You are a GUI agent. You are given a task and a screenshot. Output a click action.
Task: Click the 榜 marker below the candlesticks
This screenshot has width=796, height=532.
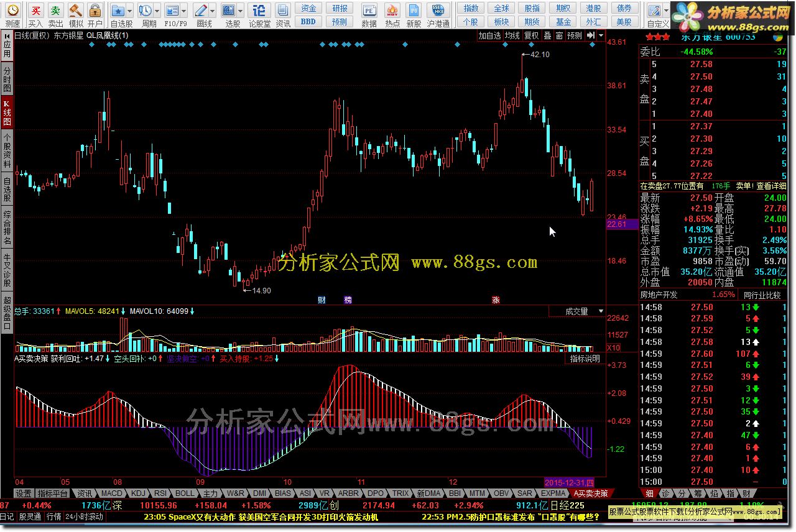point(348,300)
